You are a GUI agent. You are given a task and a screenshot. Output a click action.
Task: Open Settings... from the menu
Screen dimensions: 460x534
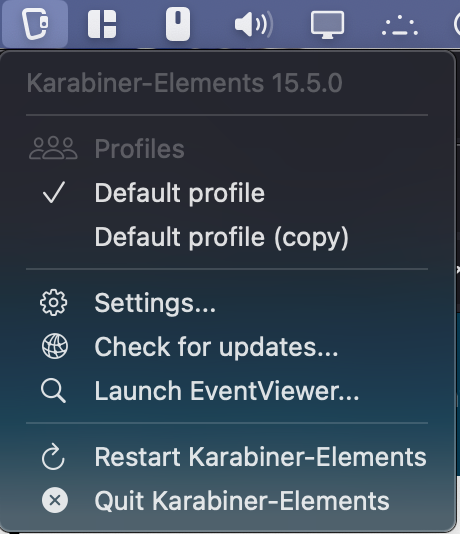(227, 303)
